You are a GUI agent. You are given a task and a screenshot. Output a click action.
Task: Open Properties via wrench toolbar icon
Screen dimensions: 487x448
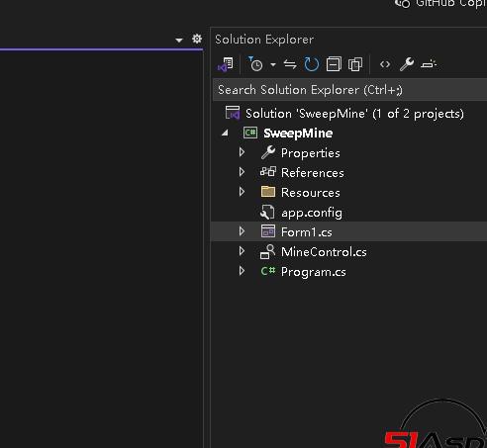coord(407,64)
